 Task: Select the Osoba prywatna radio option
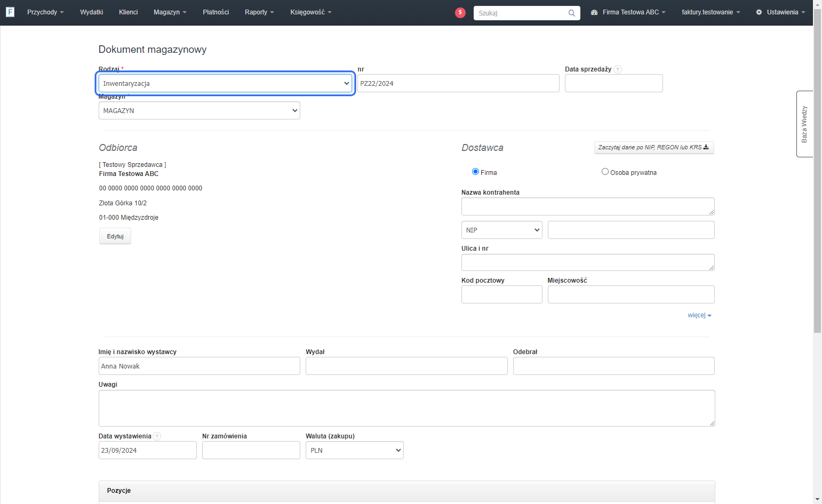pos(605,172)
